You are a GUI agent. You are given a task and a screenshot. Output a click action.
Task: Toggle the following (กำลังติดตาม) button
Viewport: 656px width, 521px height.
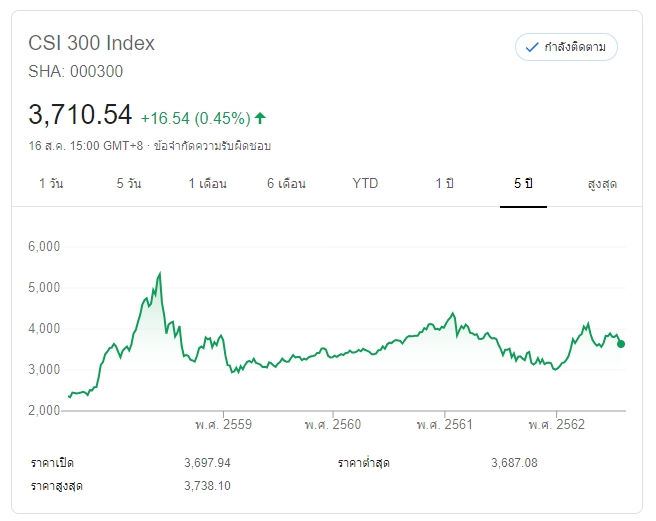pos(566,47)
